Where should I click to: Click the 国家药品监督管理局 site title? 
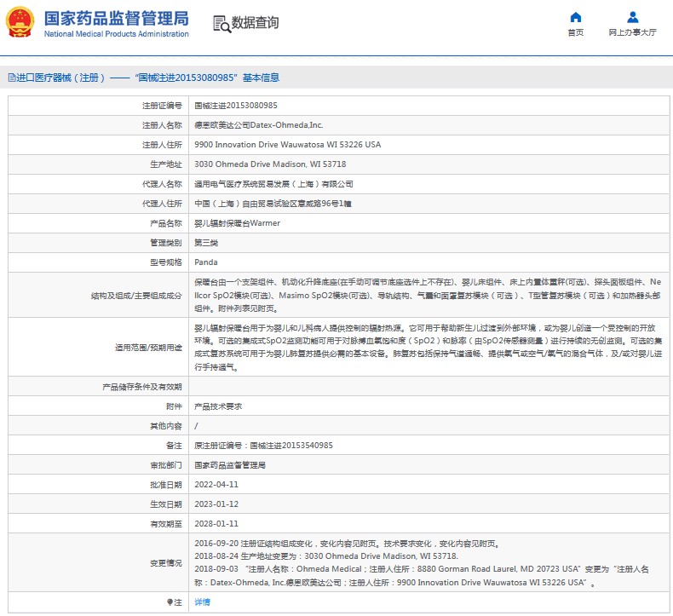coord(117,19)
